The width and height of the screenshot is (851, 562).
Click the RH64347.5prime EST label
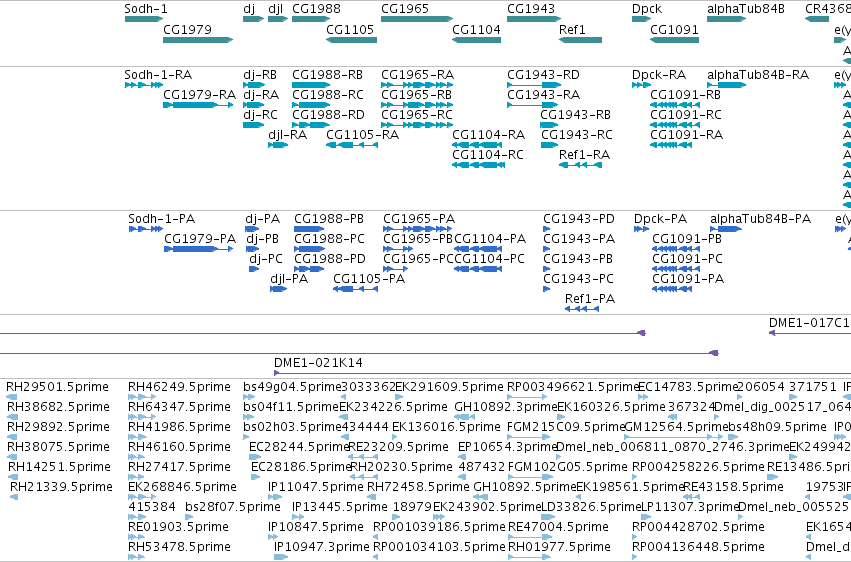tap(180, 407)
